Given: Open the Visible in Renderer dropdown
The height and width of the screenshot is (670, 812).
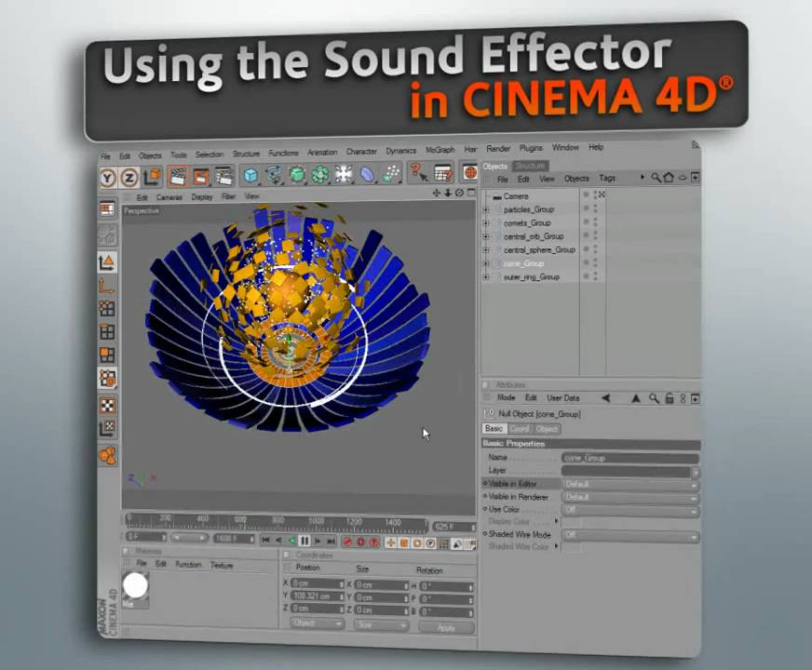Looking at the screenshot, I should [630, 497].
